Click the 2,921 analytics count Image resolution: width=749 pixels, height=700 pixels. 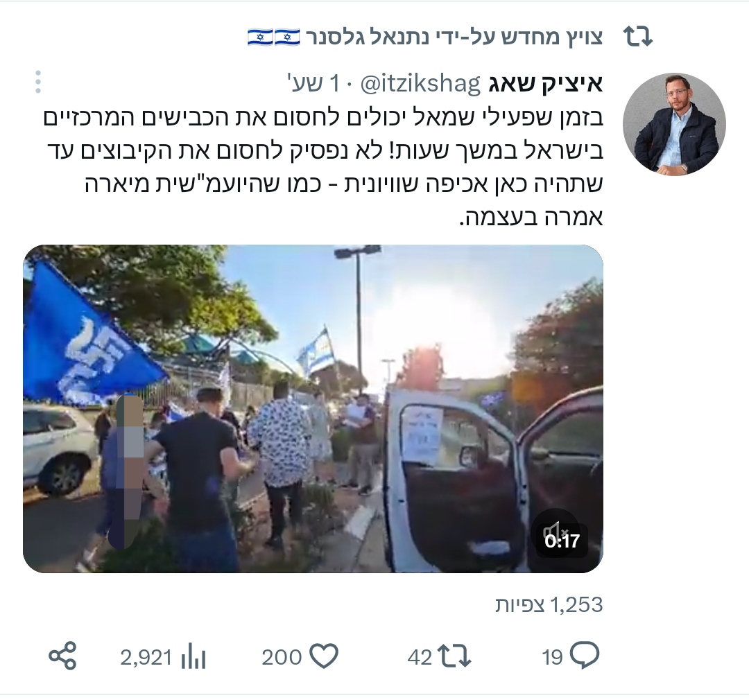click(x=146, y=658)
